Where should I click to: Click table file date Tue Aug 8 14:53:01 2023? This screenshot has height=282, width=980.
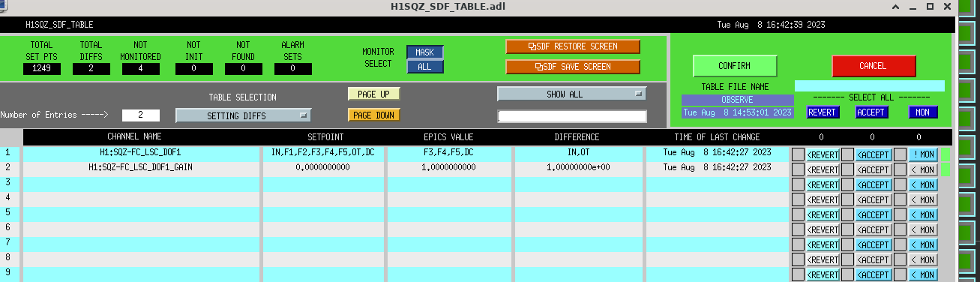[736, 112]
